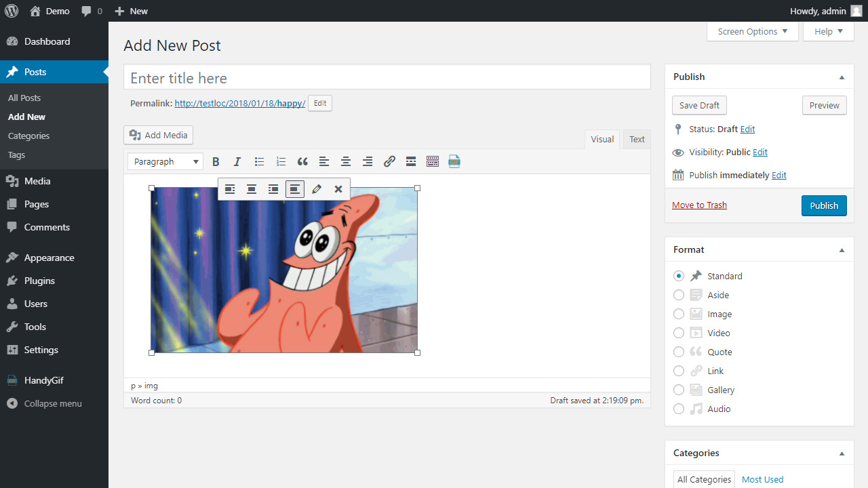
Task: Select the Link post format
Action: (679, 371)
